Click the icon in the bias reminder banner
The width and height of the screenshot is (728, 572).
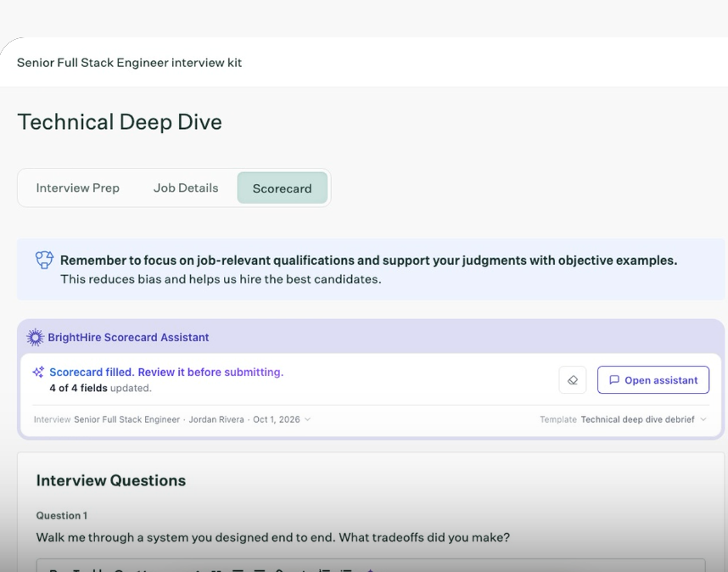coord(45,260)
